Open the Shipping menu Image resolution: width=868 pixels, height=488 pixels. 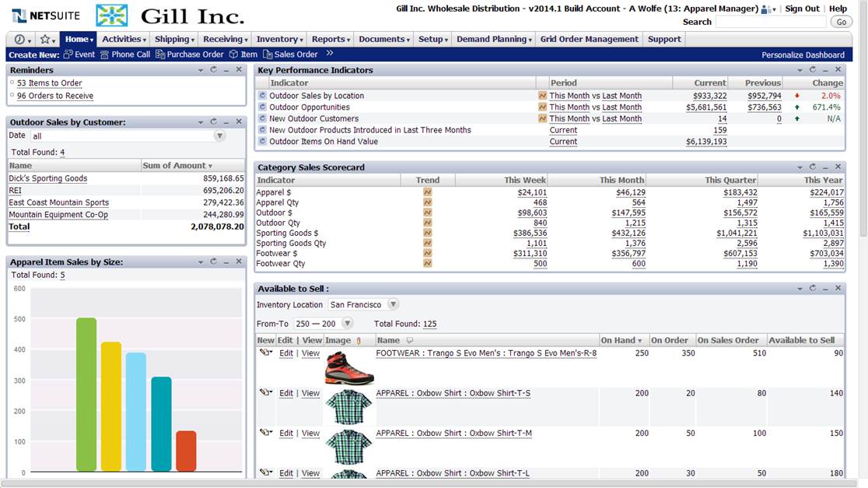(174, 40)
